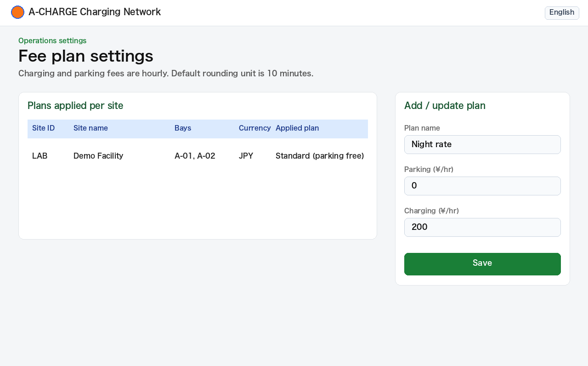
Task: Select the Demo Facility site name cell
Action: click(x=98, y=156)
